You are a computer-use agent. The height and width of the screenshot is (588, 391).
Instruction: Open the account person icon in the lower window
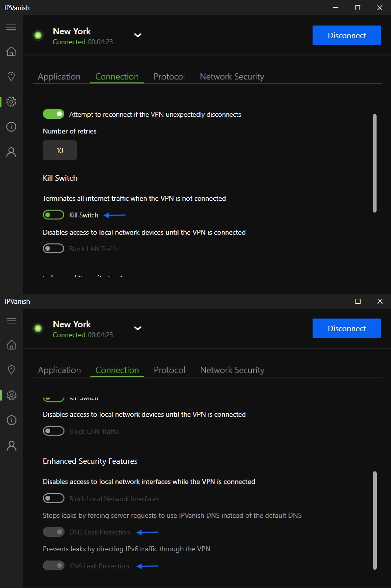pyautogui.click(x=12, y=445)
